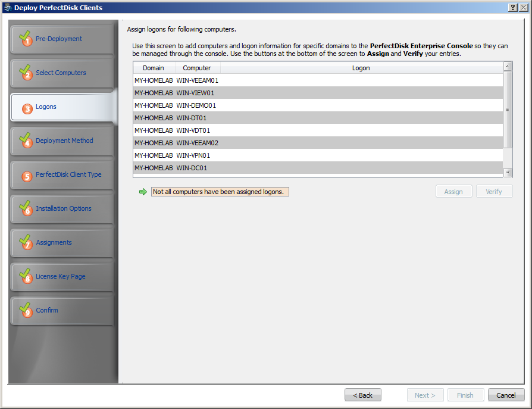Select the WIN-VEEAM01 computer row
This screenshot has height=409, width=532.
click(198, 80)
